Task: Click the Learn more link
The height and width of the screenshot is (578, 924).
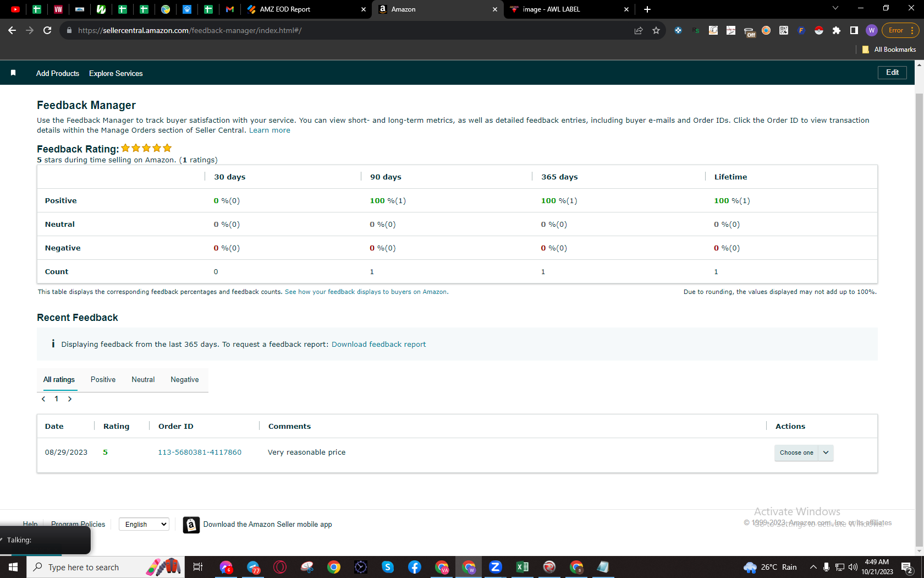Action: 269,130
